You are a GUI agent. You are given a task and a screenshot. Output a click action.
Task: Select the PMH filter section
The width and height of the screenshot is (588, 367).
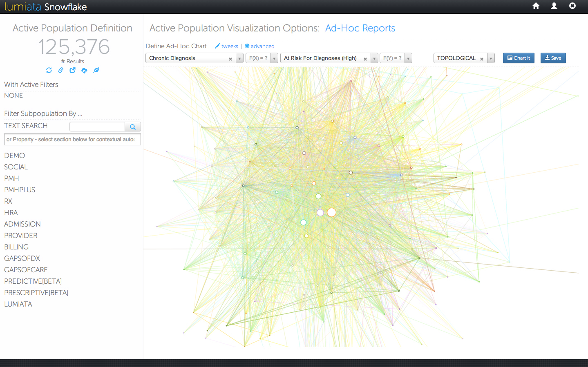[11, 178]
